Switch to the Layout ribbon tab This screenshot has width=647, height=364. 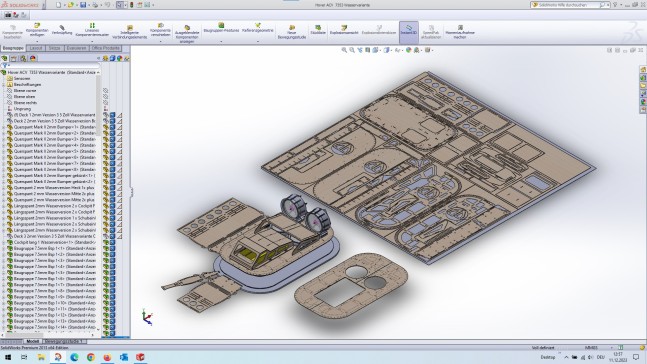[36, 48]
